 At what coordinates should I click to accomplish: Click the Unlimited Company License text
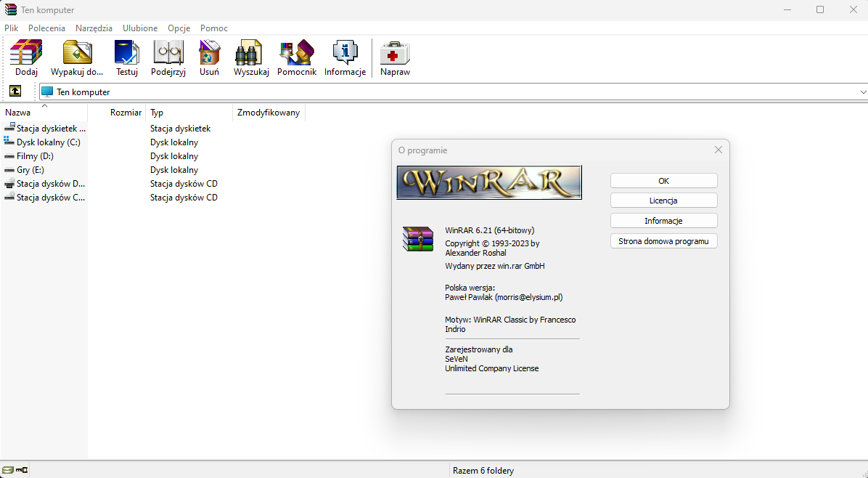point(491,368)
